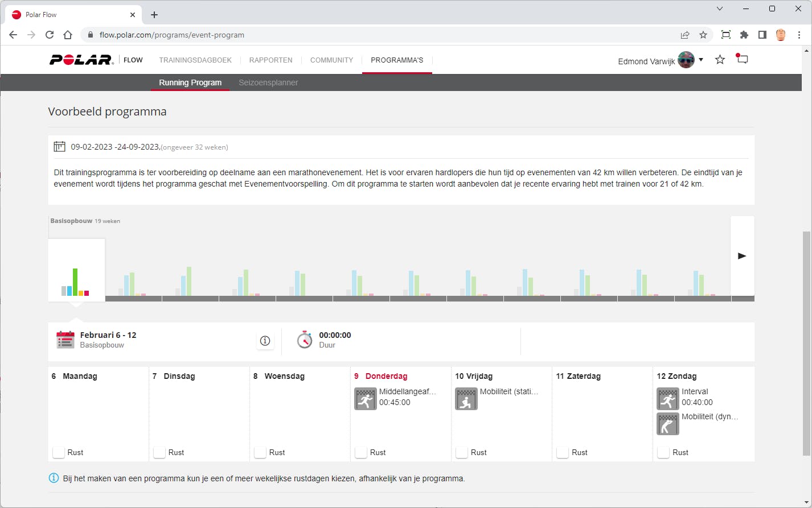Open the Mobiliteit (dyn... workout on Zondag
The image size is (812, 508).
click(x=710, y=416)
